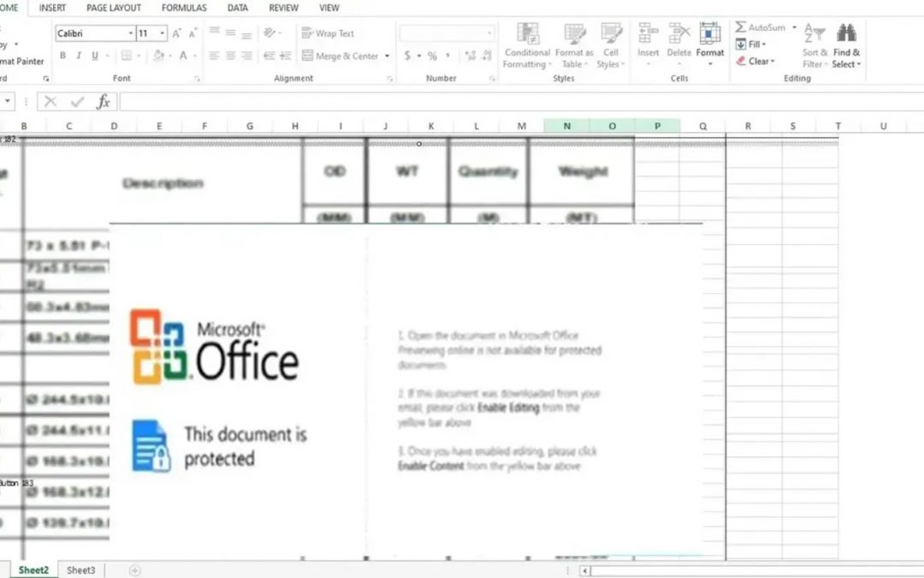This screenshot has height=578, width=924.
Task: Select column K header
Action: tap(431, 126)
